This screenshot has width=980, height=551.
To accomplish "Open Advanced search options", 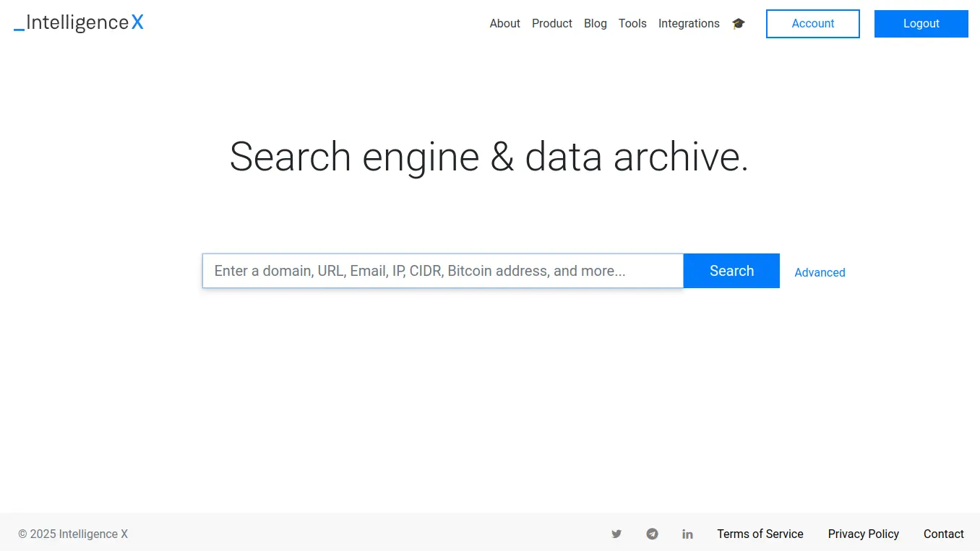I will [820, 272].
